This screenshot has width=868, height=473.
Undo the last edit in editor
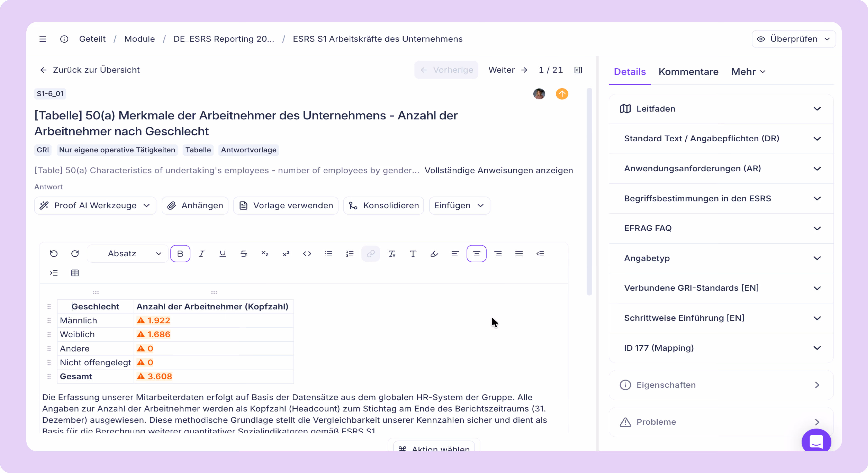pos(54,254)
